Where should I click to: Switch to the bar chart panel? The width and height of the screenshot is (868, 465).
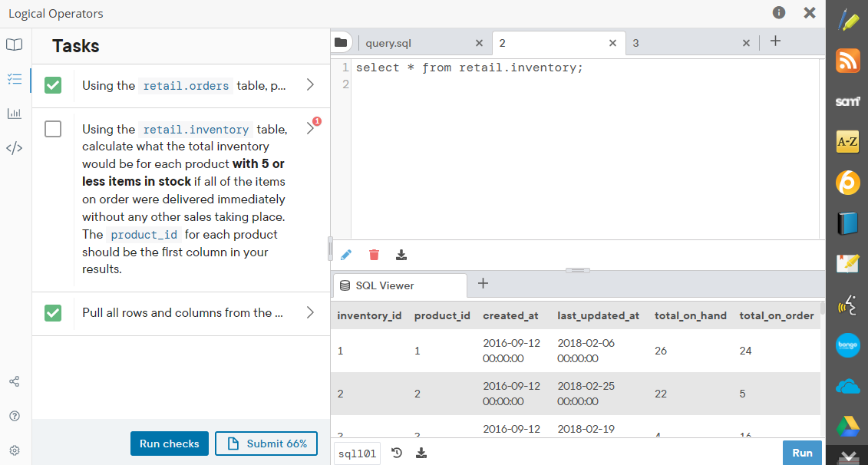[14, 114]
